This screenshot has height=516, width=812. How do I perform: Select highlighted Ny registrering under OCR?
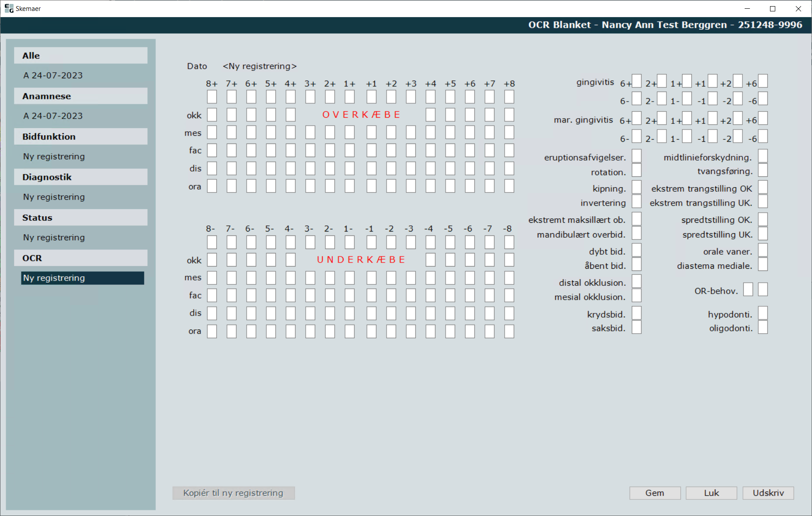coord(83,278)
